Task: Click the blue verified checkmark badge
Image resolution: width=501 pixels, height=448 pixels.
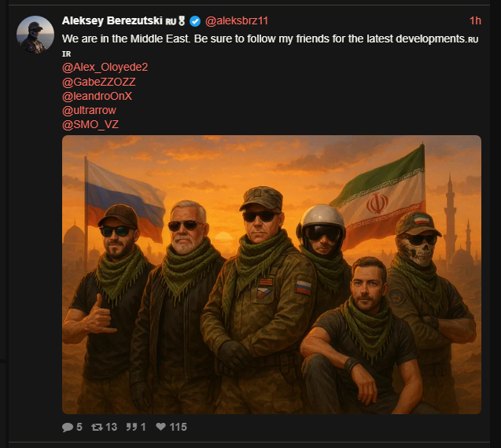Action: [x=195, y=21]
